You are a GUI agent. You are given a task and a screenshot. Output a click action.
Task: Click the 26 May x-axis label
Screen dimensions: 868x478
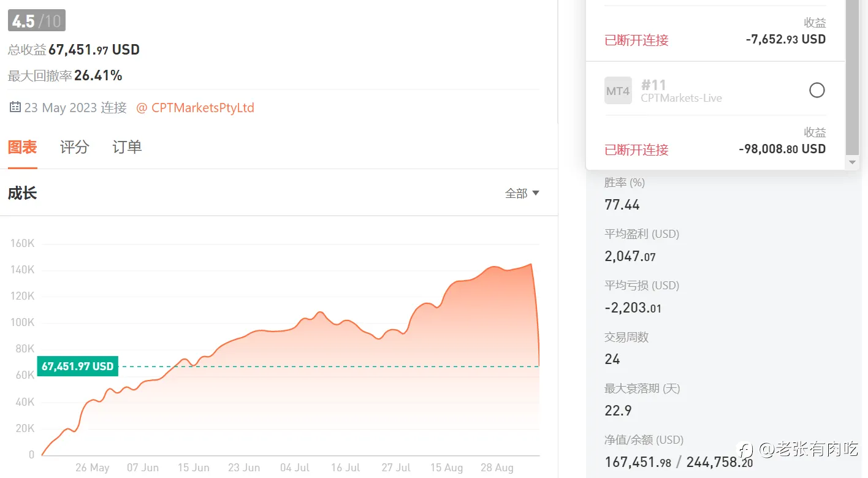pyautogui.click(x=93, y=468)
